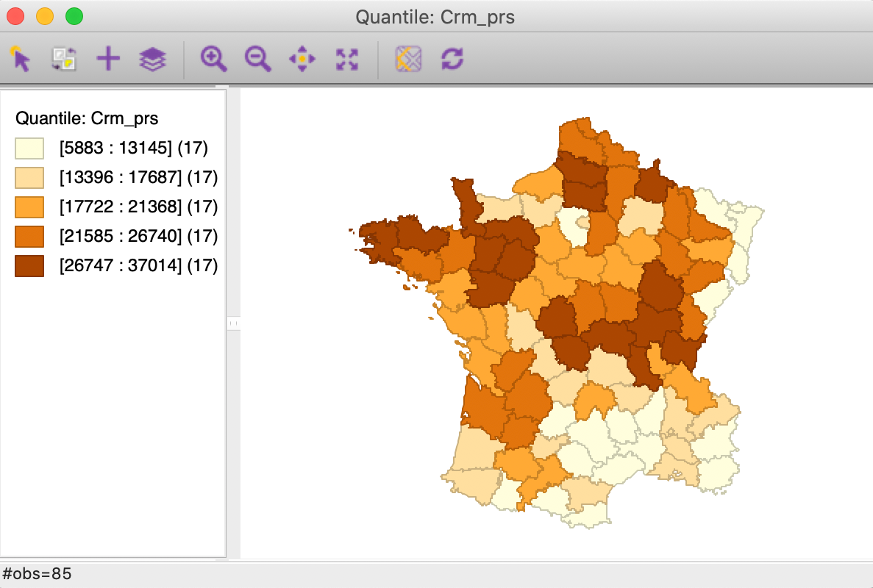Click the plus add layer icon
The width and height of the screenshot is (873, 588).
[108, 59]
